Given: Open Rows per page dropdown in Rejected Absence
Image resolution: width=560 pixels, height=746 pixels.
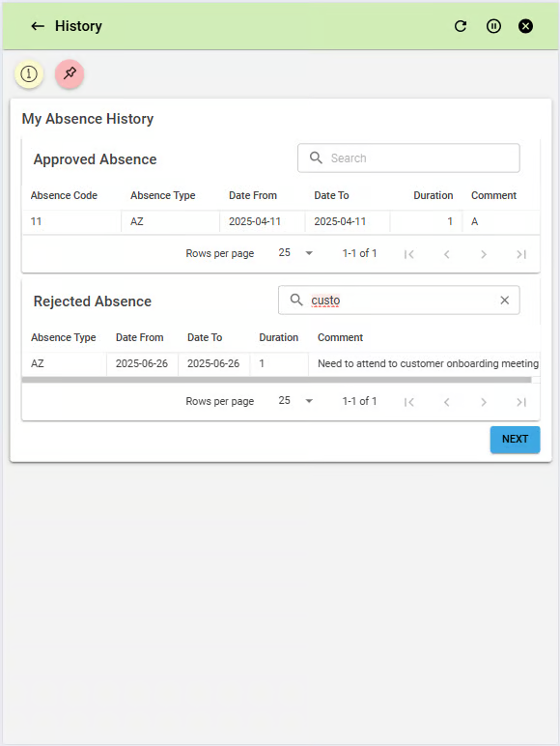Looking at the screenshot, I should [295, 401].
